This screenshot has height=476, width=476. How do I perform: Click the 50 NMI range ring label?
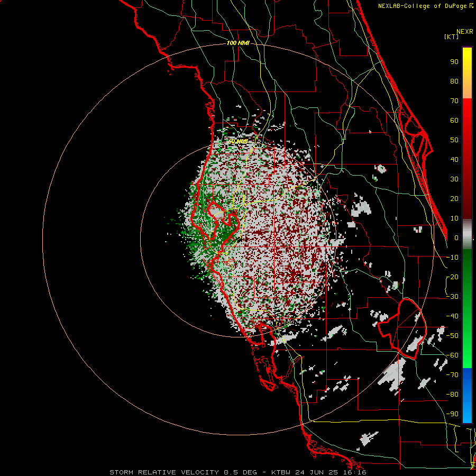[x=238, y=141]
